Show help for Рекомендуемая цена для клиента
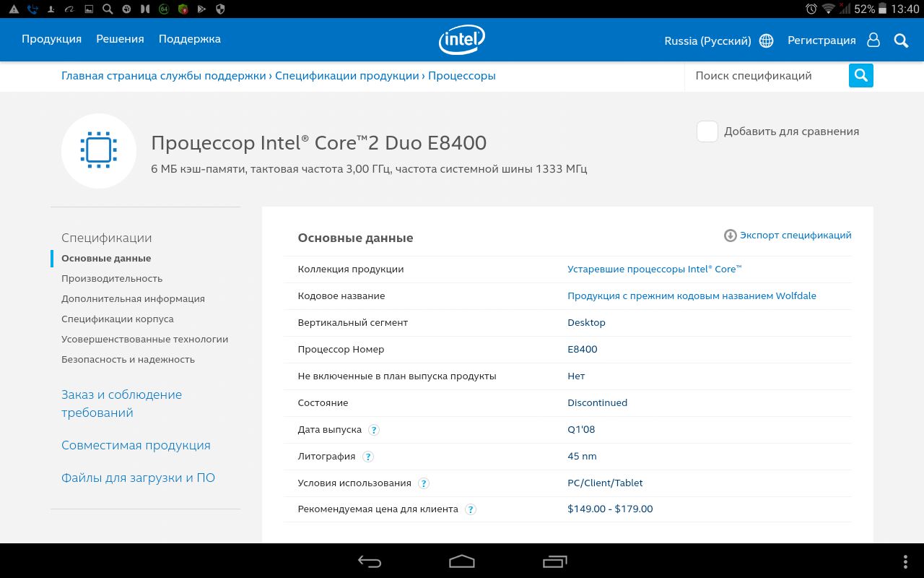 pyautogui.click(x=471, y=509)
